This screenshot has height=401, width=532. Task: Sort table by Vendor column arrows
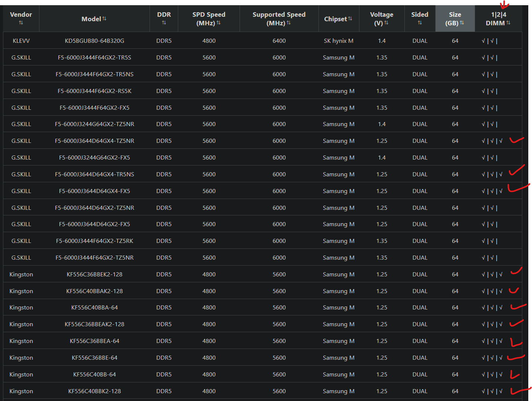click(21, 23)
